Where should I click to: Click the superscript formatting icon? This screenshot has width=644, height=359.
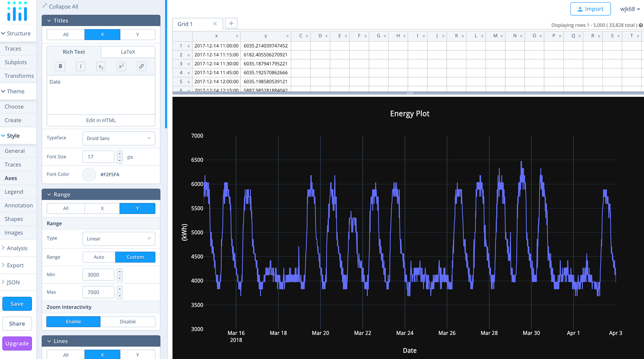pyautogui.click(x=121, y=66)
